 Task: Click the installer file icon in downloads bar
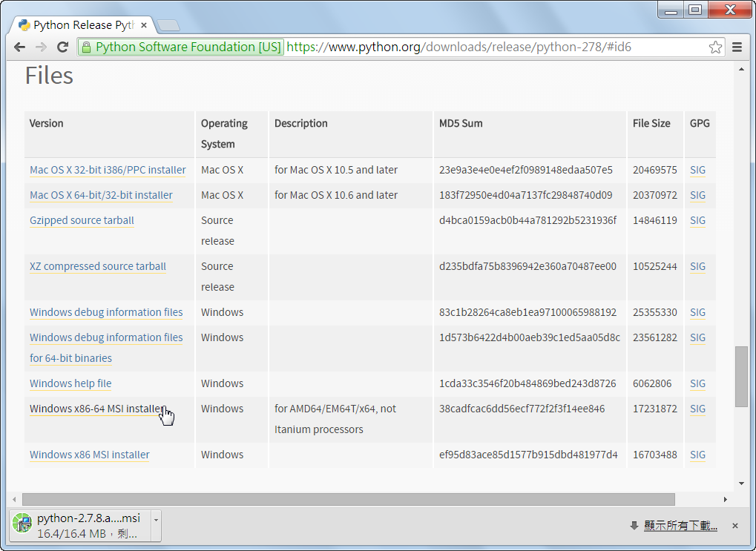point(22,523)
